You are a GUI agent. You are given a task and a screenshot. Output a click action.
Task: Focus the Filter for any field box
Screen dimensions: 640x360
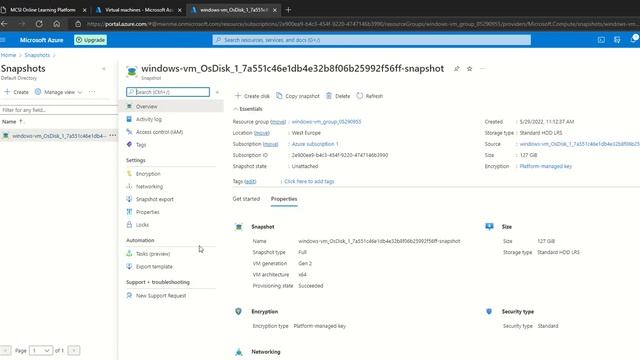coord(58,110)
